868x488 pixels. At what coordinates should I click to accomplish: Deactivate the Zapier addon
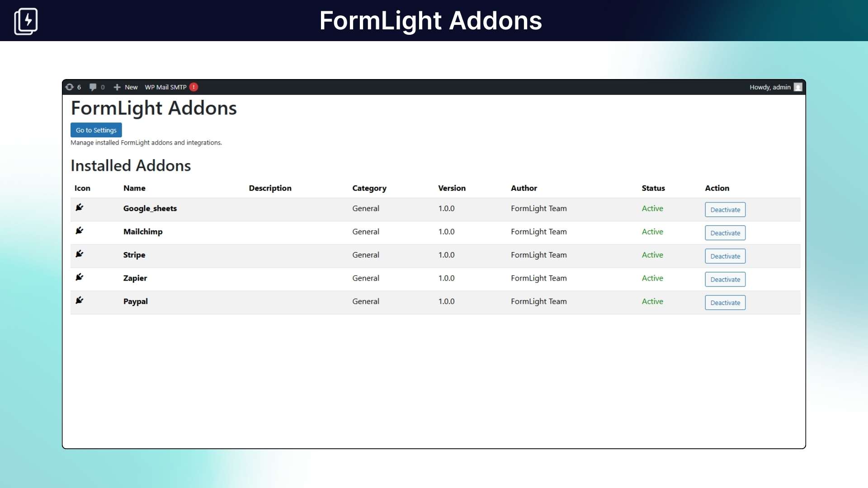pos(725,279)
